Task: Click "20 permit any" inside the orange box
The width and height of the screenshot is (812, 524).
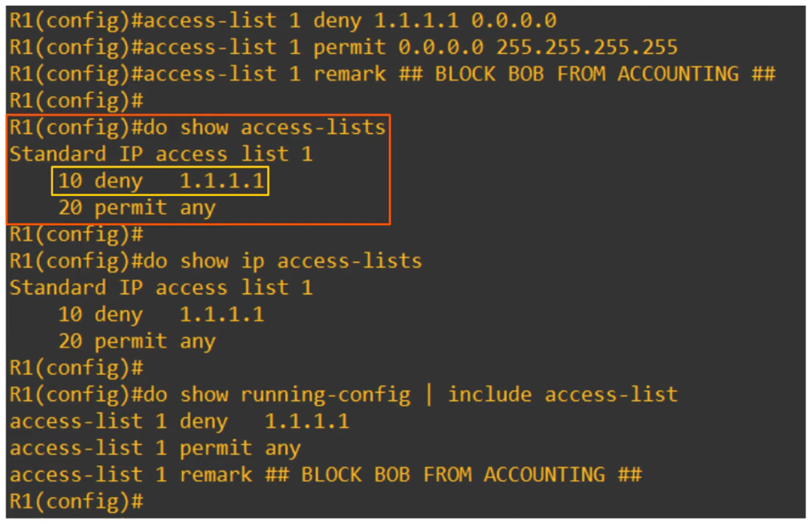Action: point(137,208)
